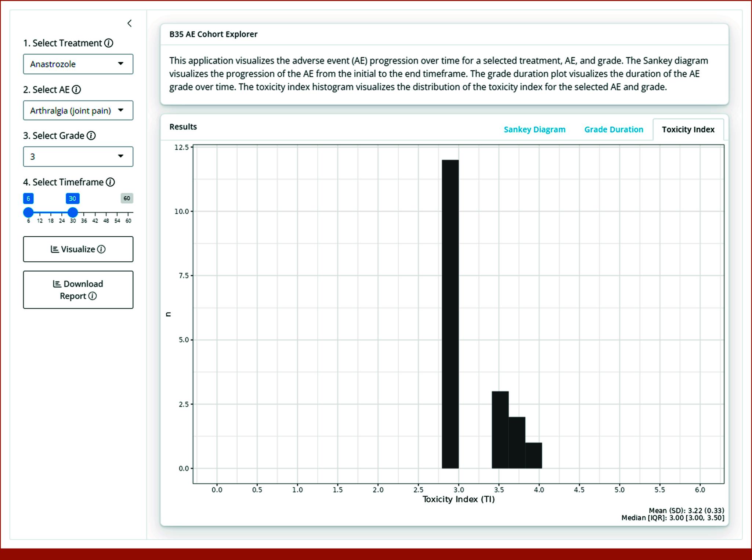
Task: Click the 1. Select Treatment label
Action: (x=62, y=43)
